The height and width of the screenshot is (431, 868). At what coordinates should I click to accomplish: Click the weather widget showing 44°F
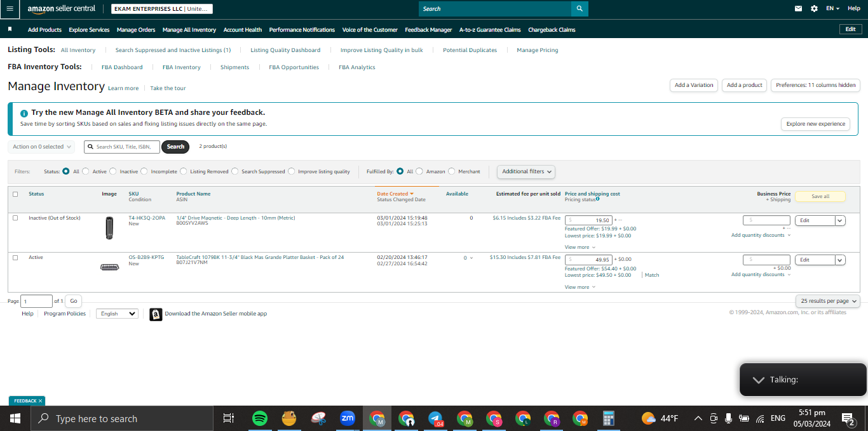pos(660,418)
